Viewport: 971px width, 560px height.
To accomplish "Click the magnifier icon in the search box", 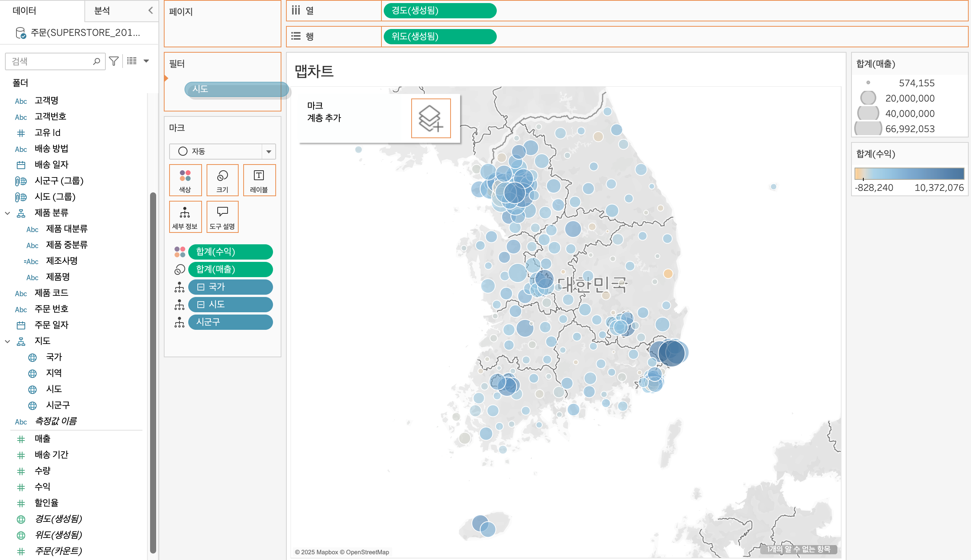I will (97, 61).
